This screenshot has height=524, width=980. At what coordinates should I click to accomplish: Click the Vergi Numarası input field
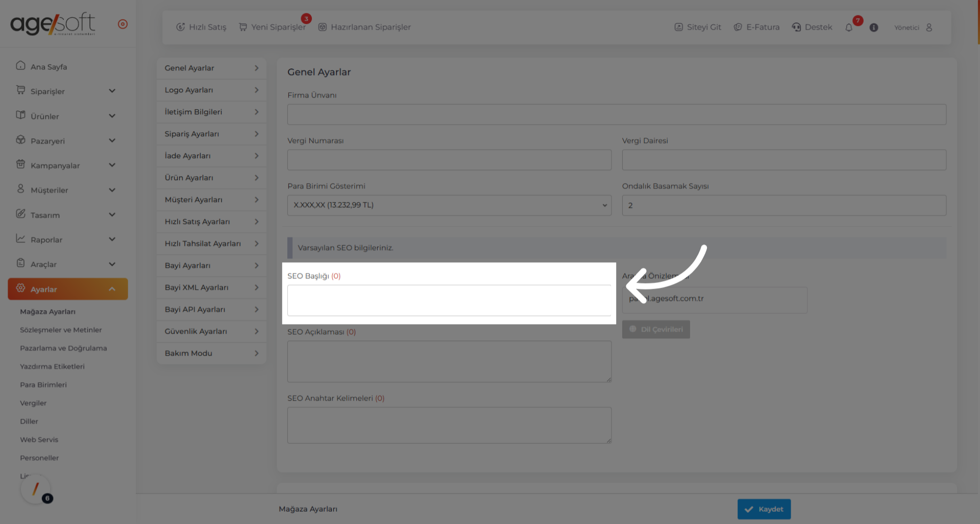(449, 160)
